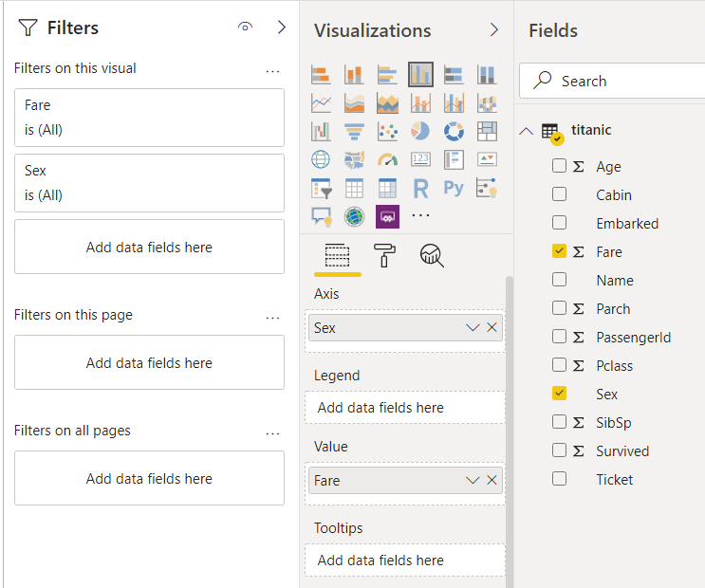Uncheck the Fare field checkbox
705x588 pixels.
point(559,252)
